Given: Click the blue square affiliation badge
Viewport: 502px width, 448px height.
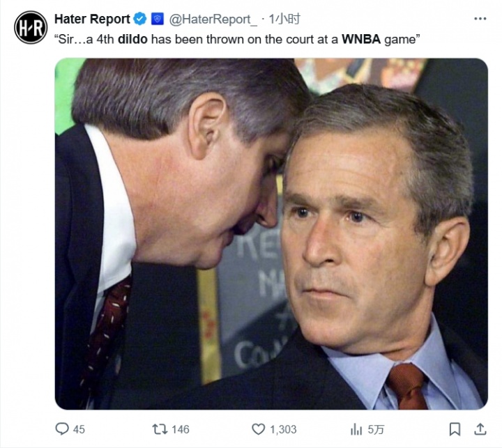Looking at the screenshot, I should tap(156, 19).
